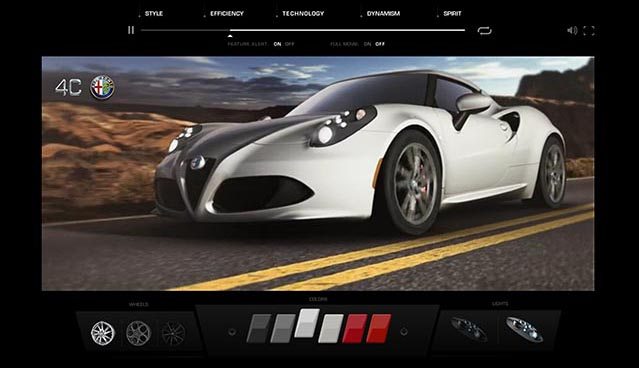The image size is (639, 368).
Task: Enter fullscreen mode via corner-brackets icon
Action: point(589,31)
